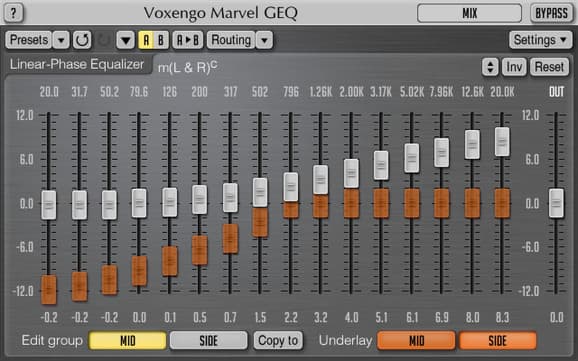Toggle the SIDE underlay

pyautogui.click(x=498, y=340)
